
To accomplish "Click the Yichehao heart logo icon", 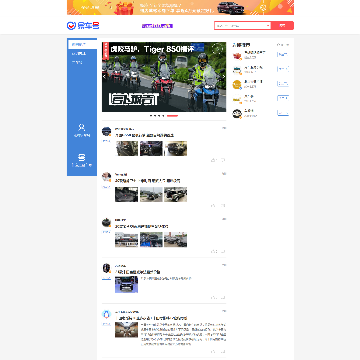I will point(71,26).
